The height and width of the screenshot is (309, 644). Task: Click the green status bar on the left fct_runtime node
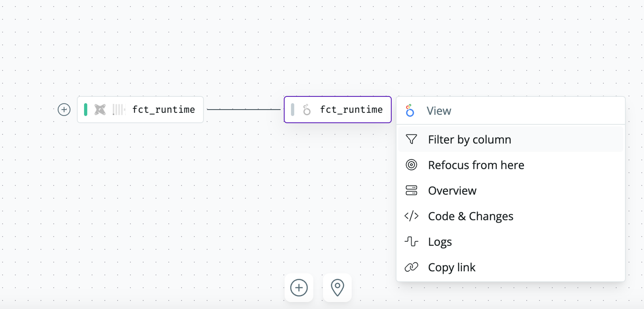(x=86, y=110)
